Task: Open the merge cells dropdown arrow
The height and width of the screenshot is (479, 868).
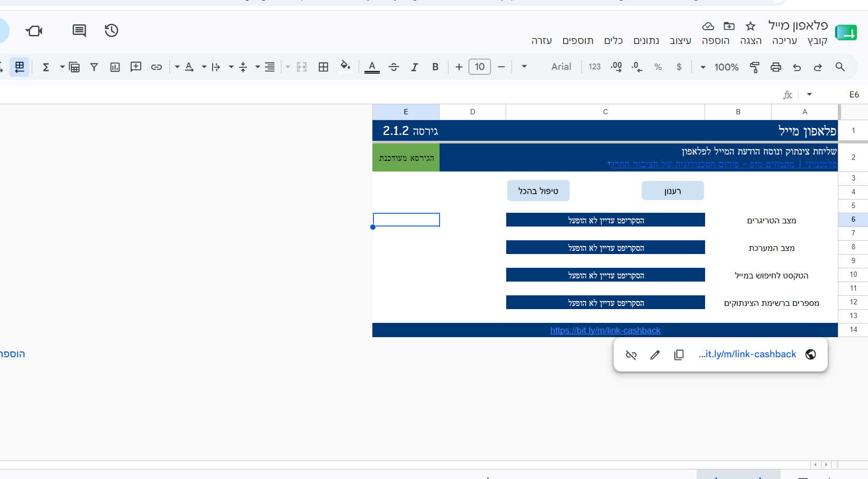Action: (288, 67)
